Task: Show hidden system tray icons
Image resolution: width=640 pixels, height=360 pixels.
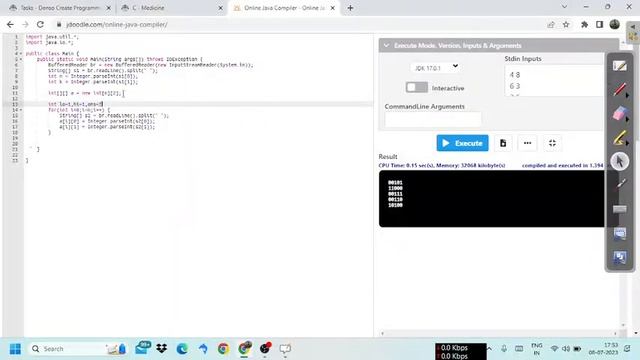Action: (x=489, y=349)
